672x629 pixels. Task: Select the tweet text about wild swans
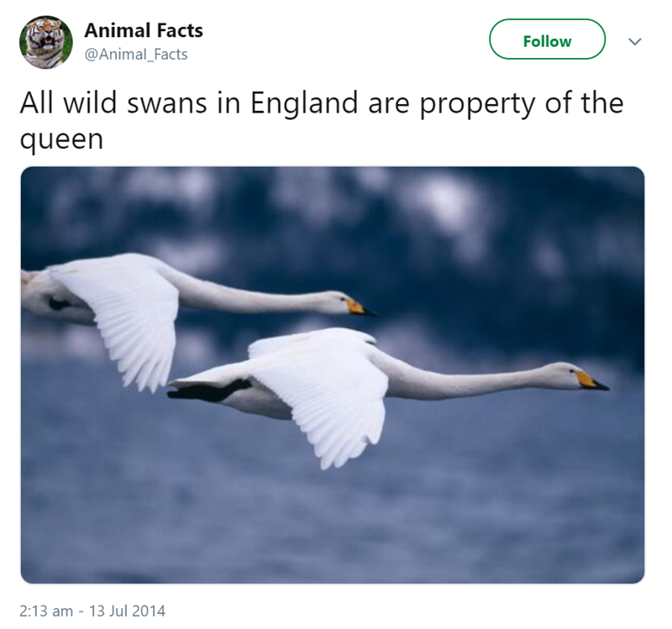coord(322,121)
